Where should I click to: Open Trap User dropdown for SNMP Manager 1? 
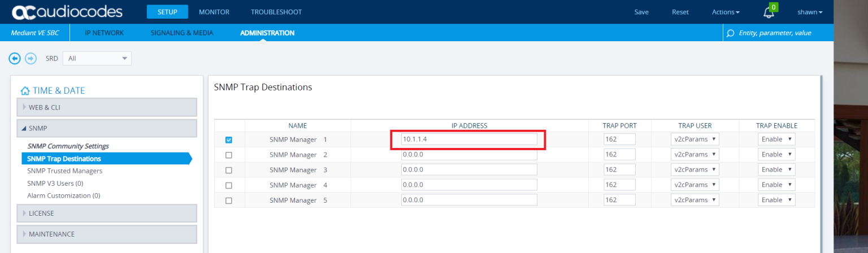695,139
